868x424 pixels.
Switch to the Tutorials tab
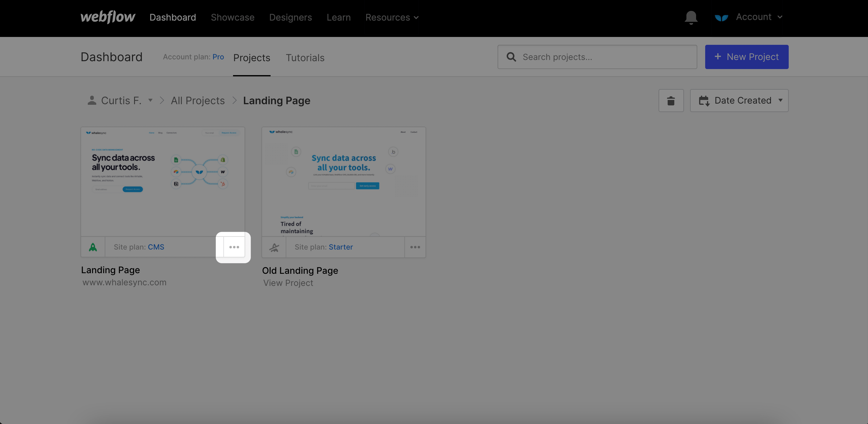point(305,58)
